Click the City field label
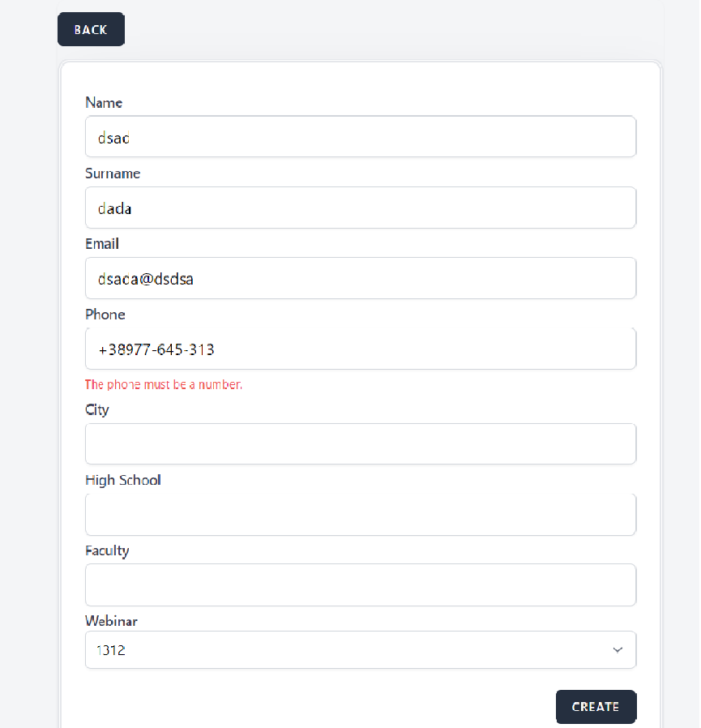The width and height of the screenshot is (701, 728). pos(97,409)
